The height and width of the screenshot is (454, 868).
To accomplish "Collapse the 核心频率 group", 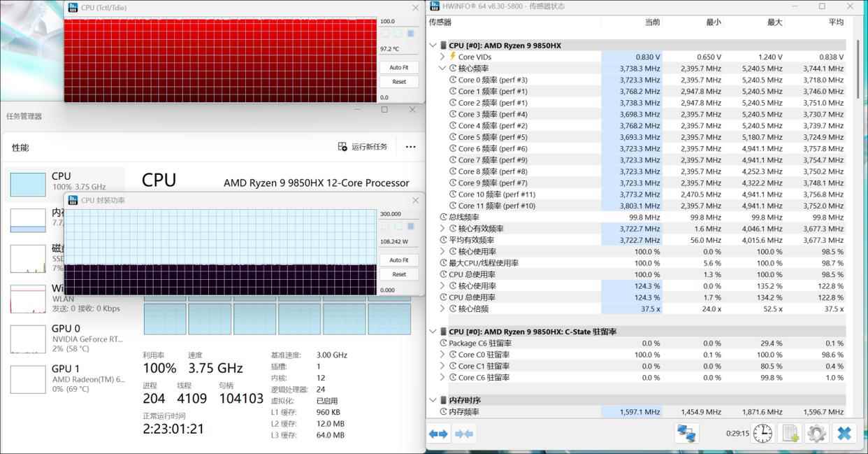I will click(442, 69).
